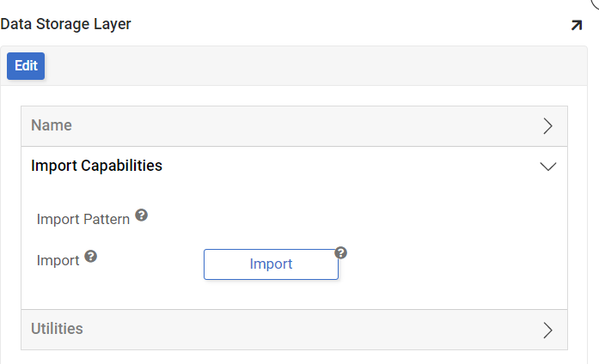This screenshot has height=364, width=599.
Task: Collapse Import Capabilities using its down chevron
Action: click(547, 167)
